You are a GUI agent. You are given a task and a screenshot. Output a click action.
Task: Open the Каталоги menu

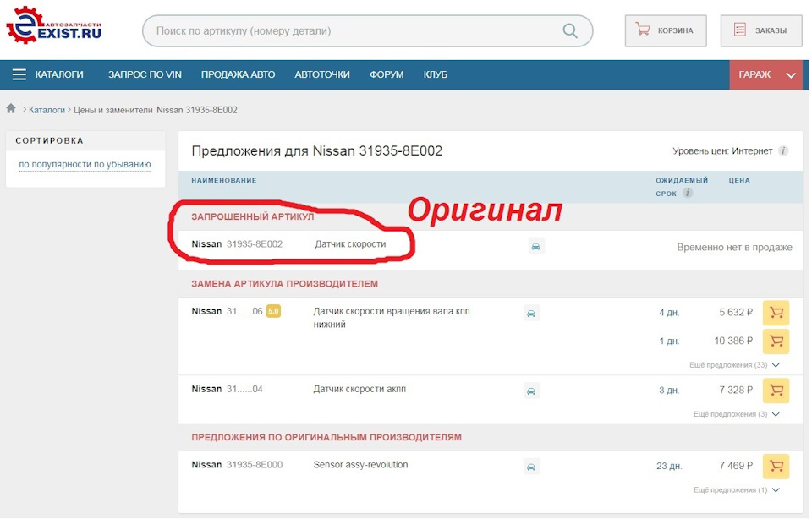pyautogui.click(x=59, y=74)
